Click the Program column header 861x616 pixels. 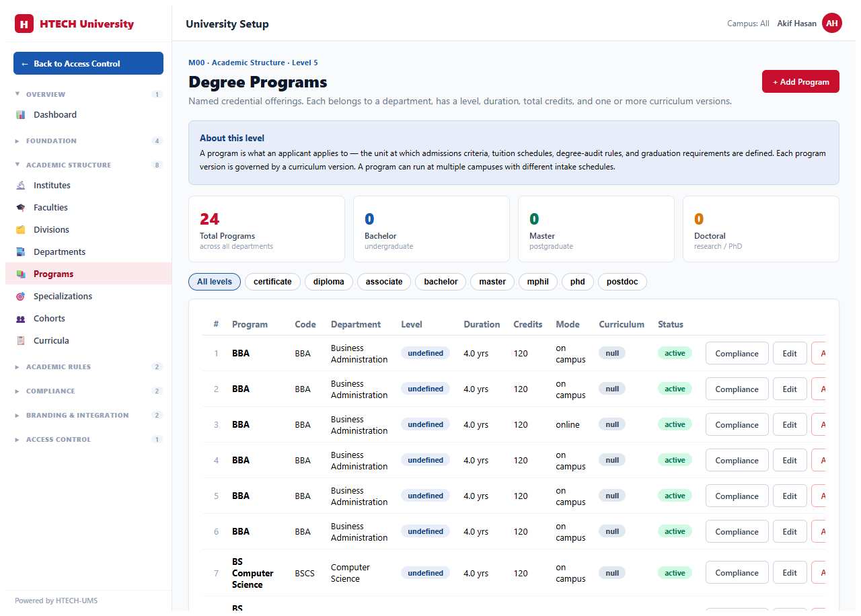tap(250, 324)
